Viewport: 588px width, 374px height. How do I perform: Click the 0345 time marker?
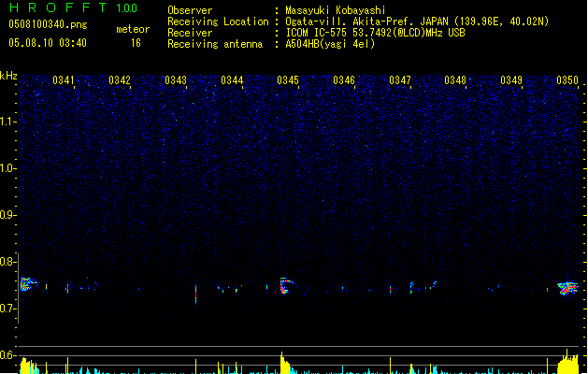pyautogui.click(x=288, y=80)
